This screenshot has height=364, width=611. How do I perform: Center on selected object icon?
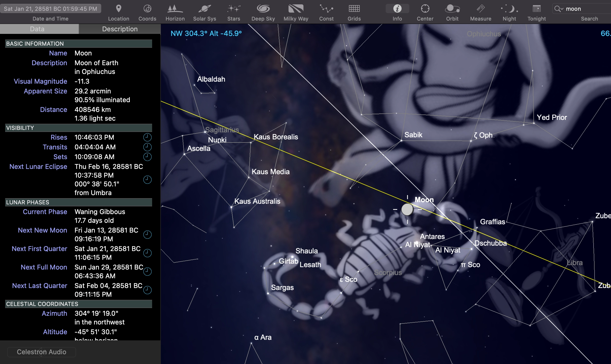coord(425,9)
